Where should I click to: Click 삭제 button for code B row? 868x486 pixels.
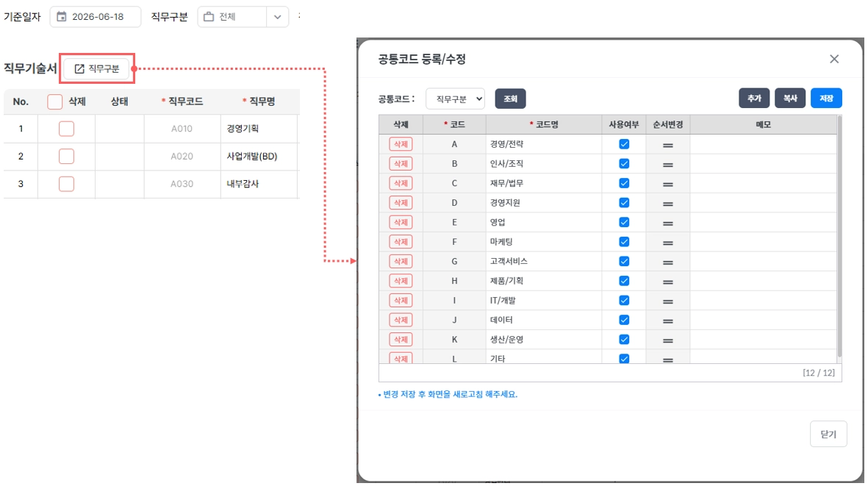401,163
